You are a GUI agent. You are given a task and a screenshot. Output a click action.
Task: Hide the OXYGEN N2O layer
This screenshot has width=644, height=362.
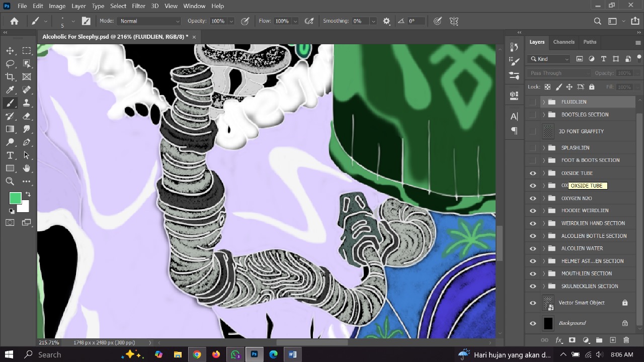point(533,198)
